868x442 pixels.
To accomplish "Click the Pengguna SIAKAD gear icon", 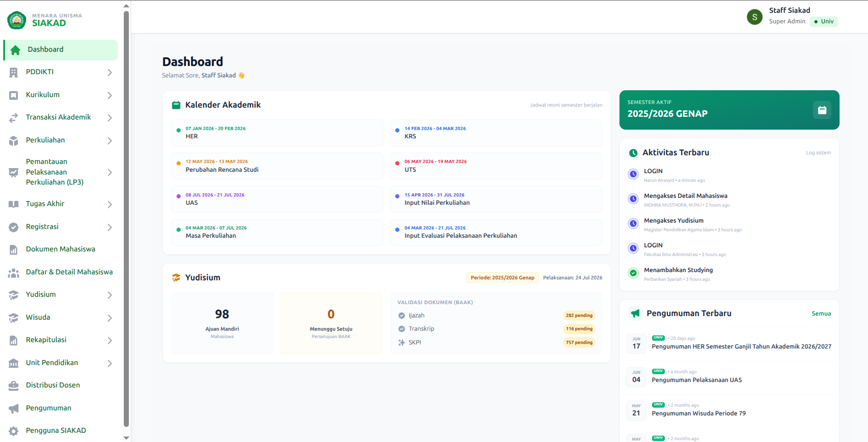I will [x=14, y=431].
